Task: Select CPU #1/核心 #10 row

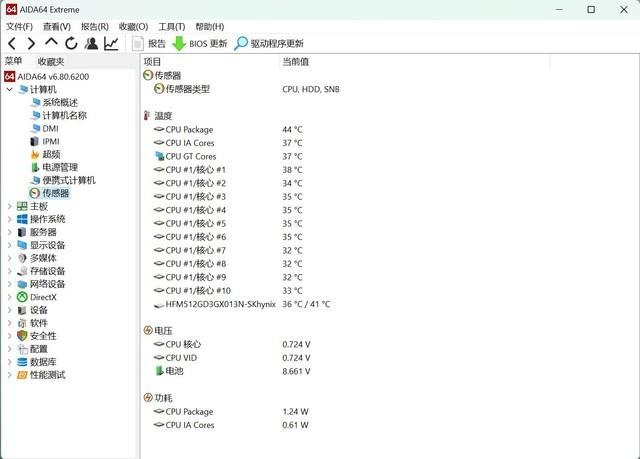Action: pyautogui.click(x=228, y=290)
